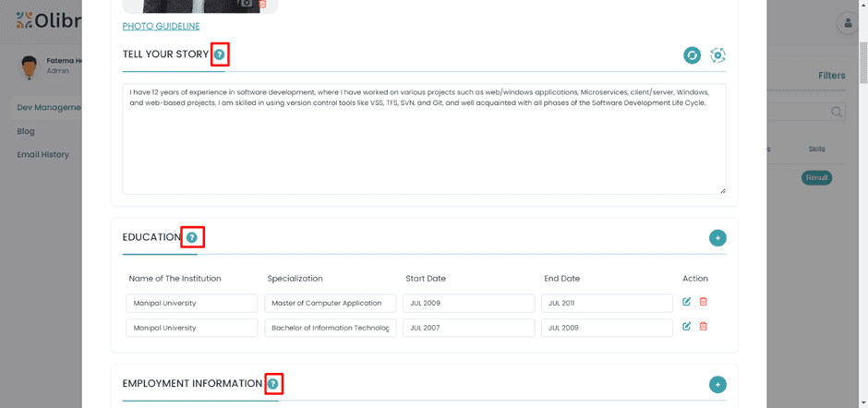Open the Photo Guideline link

pyautogui.click(x=161, y=27)
